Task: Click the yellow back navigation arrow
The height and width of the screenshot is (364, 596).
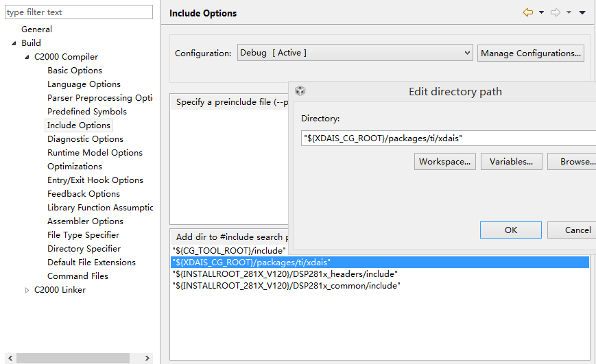Action: point(527,12)
